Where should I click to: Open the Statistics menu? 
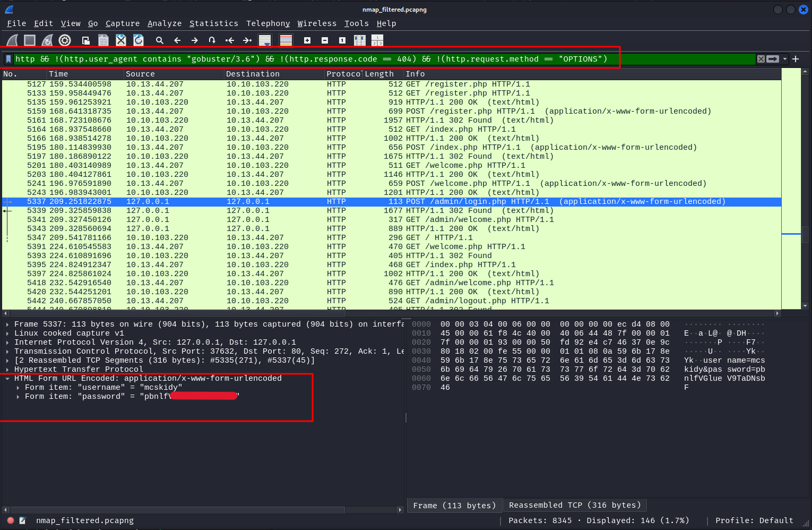(x=213, y=23)
